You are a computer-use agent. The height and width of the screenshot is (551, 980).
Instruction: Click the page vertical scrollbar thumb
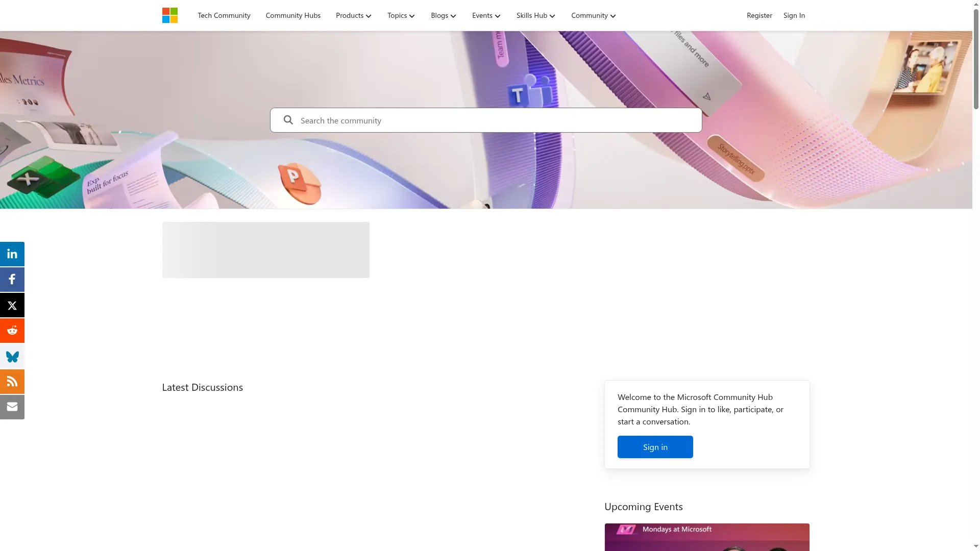pos(976,59)
